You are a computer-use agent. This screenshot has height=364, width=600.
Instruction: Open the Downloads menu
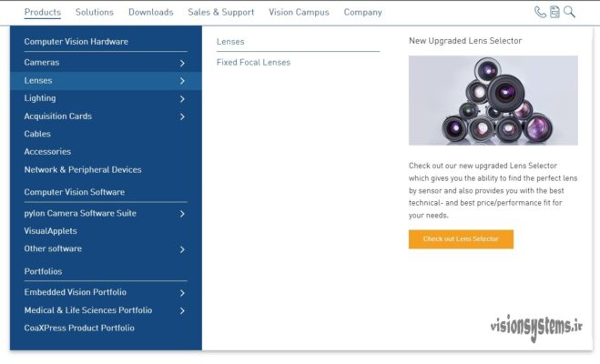pos(150,13)
